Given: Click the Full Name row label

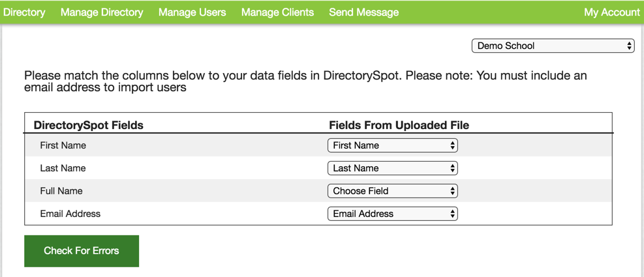Looking at the screenshot, I should 61,191.
